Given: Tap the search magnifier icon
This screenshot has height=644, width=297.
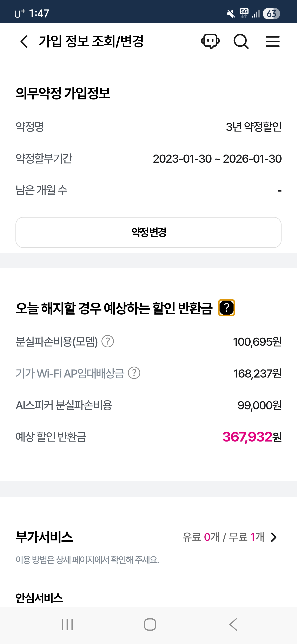Looking at the screenshot, I should coord(241,41).
